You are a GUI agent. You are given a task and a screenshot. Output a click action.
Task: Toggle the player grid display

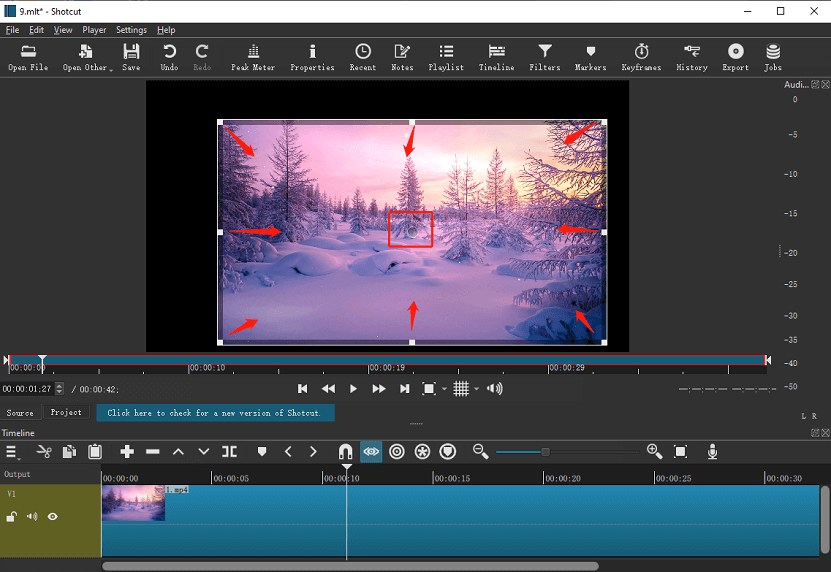(x=461, y=389)
